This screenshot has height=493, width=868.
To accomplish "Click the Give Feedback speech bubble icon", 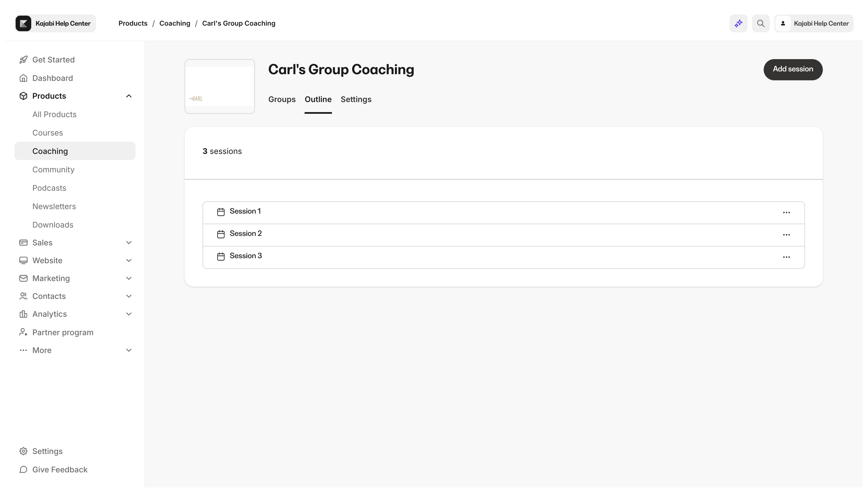I will tap(23, 470).
